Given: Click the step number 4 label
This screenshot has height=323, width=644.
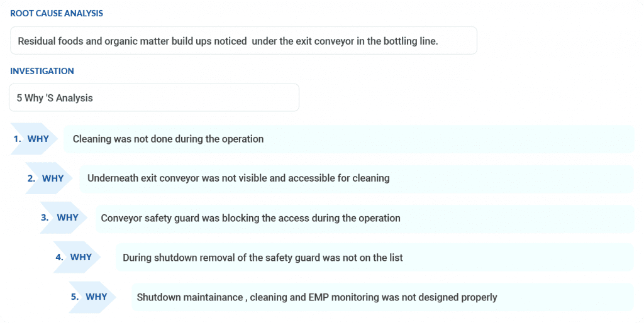Looking at the screenshot, I should click(x=59, y=257).
